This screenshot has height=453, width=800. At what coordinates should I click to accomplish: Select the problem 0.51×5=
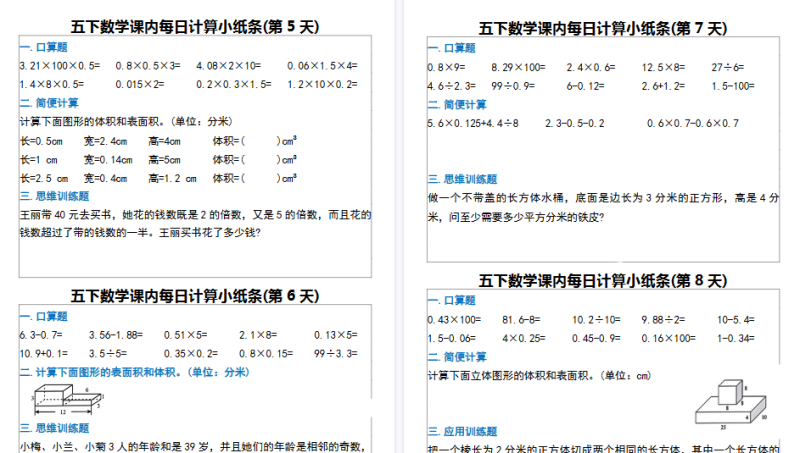(x=186, y=335)
